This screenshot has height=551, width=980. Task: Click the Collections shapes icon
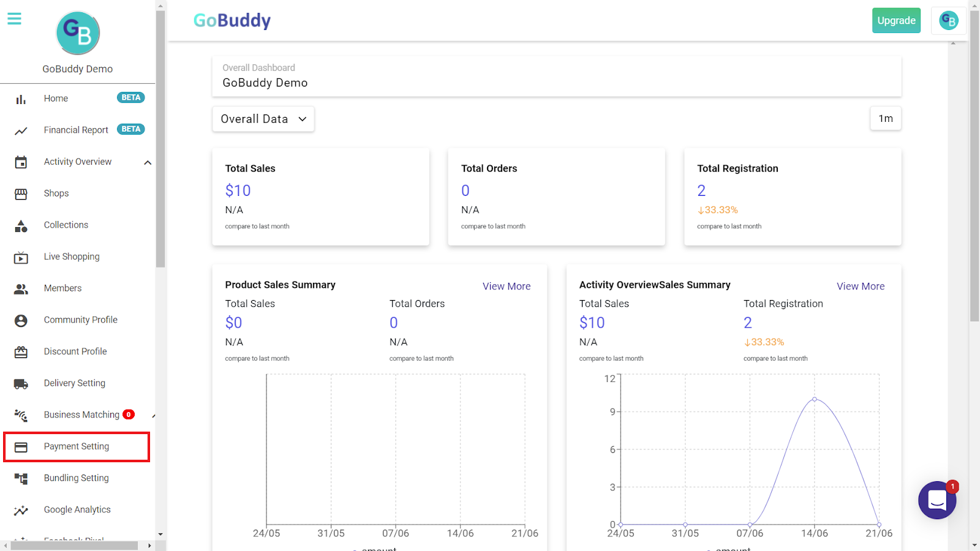21,226
